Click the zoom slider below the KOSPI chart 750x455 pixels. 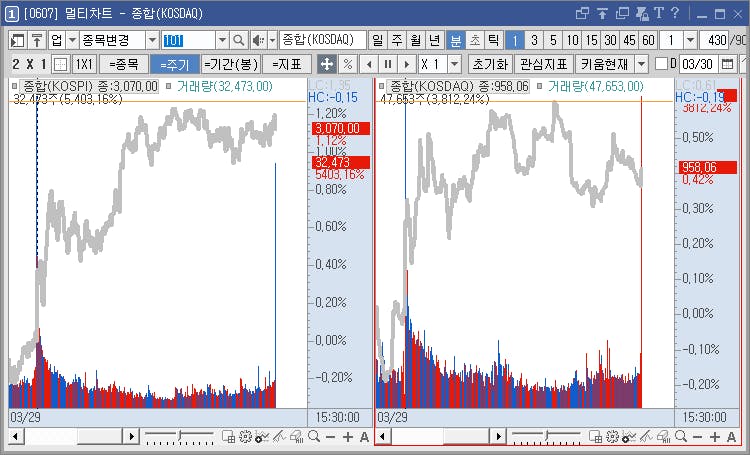tap(179, 436)
